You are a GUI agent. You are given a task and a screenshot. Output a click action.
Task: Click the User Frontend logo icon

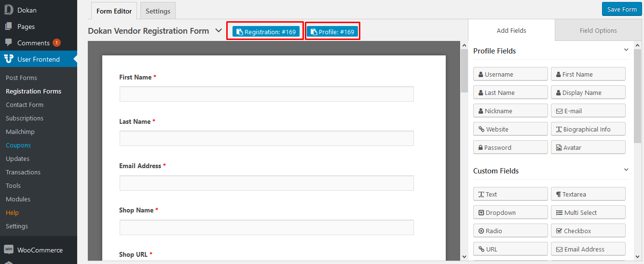(x=9, y=59)
